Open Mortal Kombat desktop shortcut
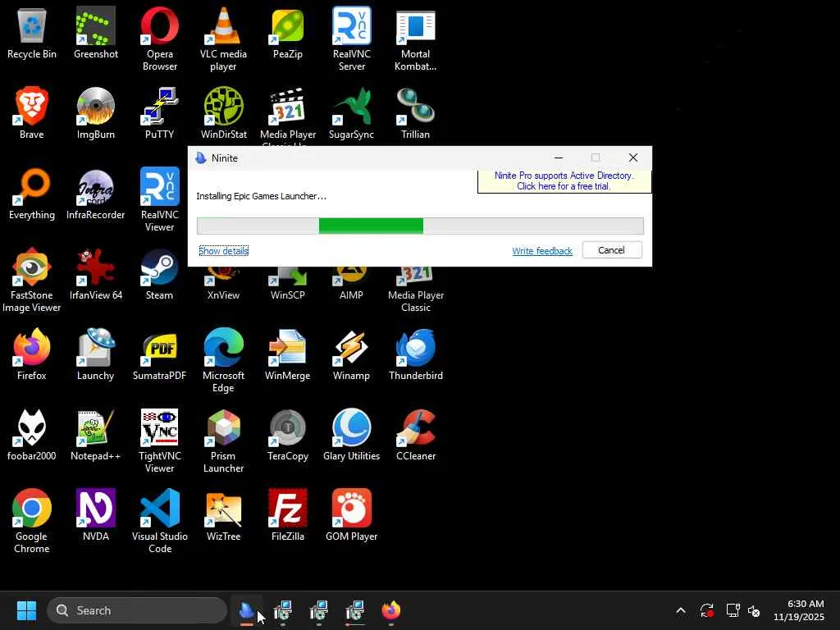 415,39
